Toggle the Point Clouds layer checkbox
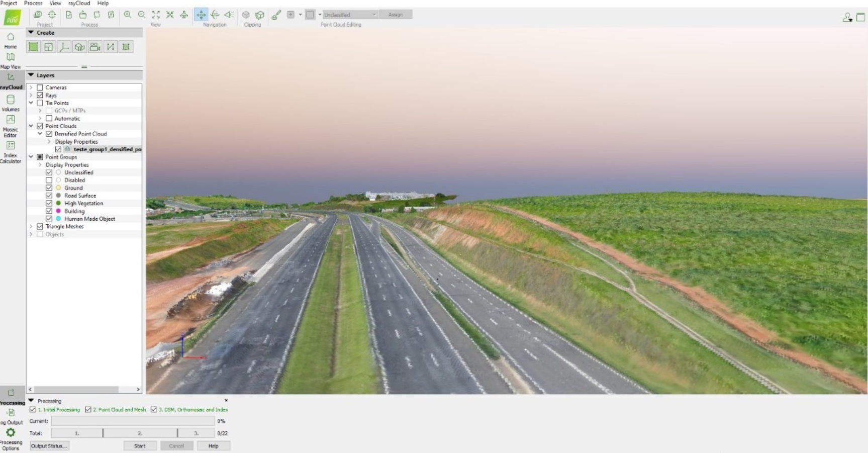The height and width of the screenshot is (453, 868). pyautogui.click(x=40, y=126)
